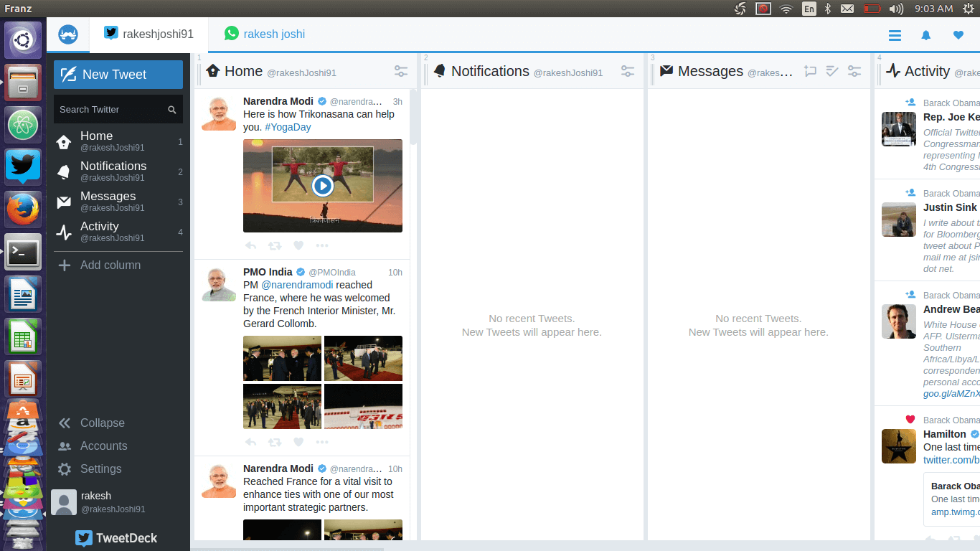Open Home column options
Image resolution: width=980 pixels, height=551 pixels.
[x=401, y=71]
